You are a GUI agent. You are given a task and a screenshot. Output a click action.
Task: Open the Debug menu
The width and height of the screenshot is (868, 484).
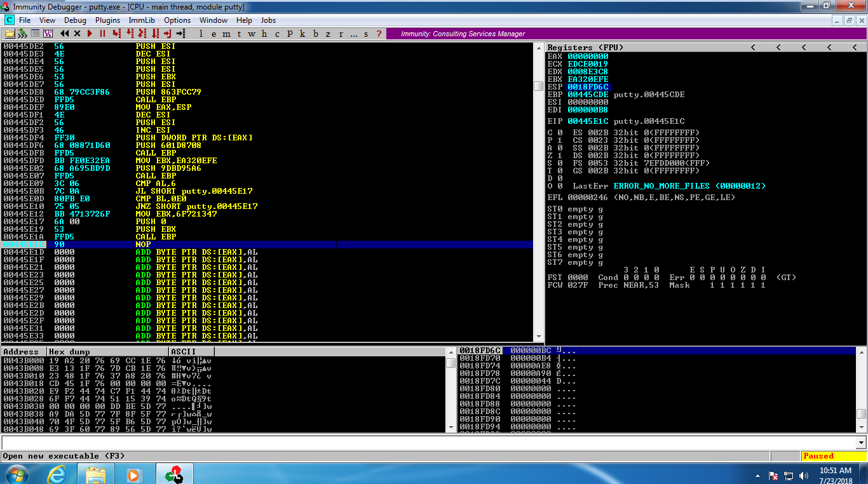(75, 20)
